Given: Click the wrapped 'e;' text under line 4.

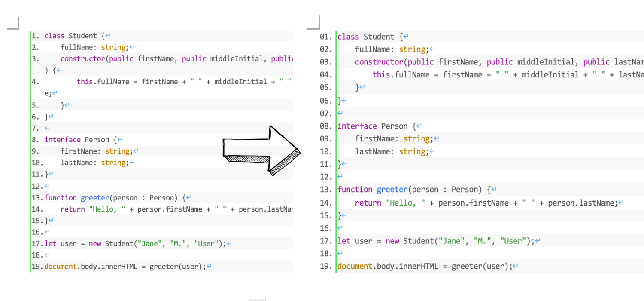Looking at the screenshot, I should click(x=48, y=93).
